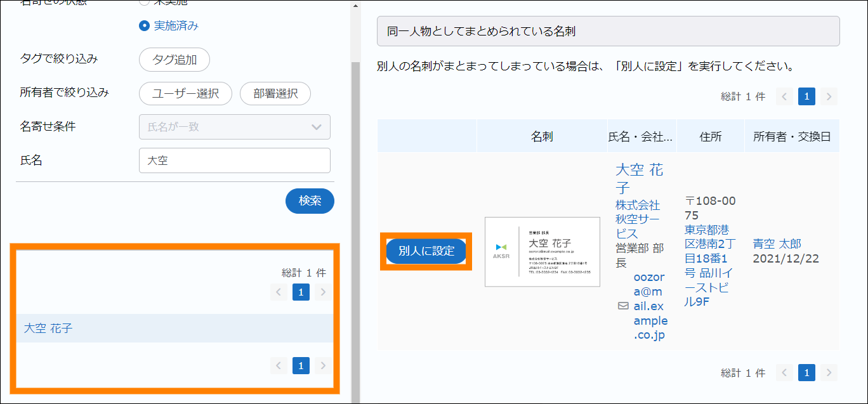This screenshot has width=868, height=404.
Task: Click the 別人に設定 button
Action: click(426, 251)
